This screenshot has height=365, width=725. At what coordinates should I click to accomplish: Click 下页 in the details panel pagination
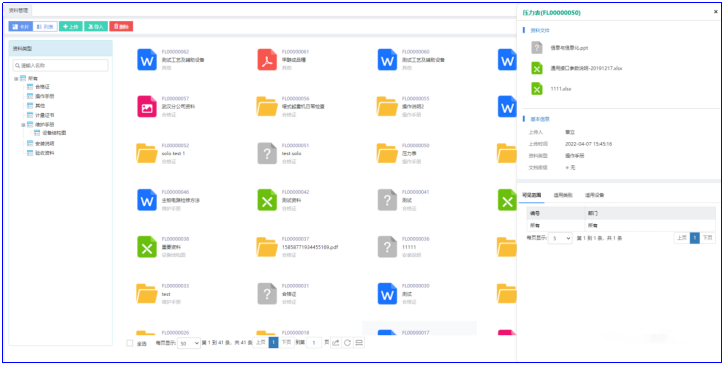tap(707, 238)
